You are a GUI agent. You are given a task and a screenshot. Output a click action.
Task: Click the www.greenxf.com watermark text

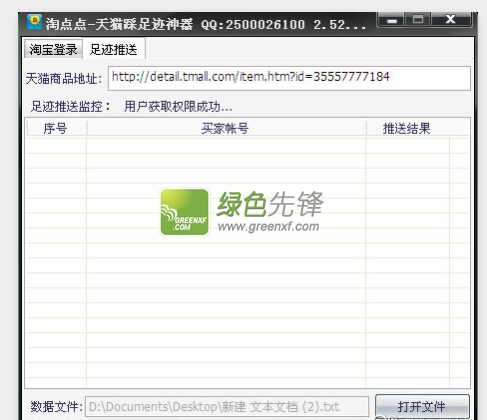pos(268,226)
